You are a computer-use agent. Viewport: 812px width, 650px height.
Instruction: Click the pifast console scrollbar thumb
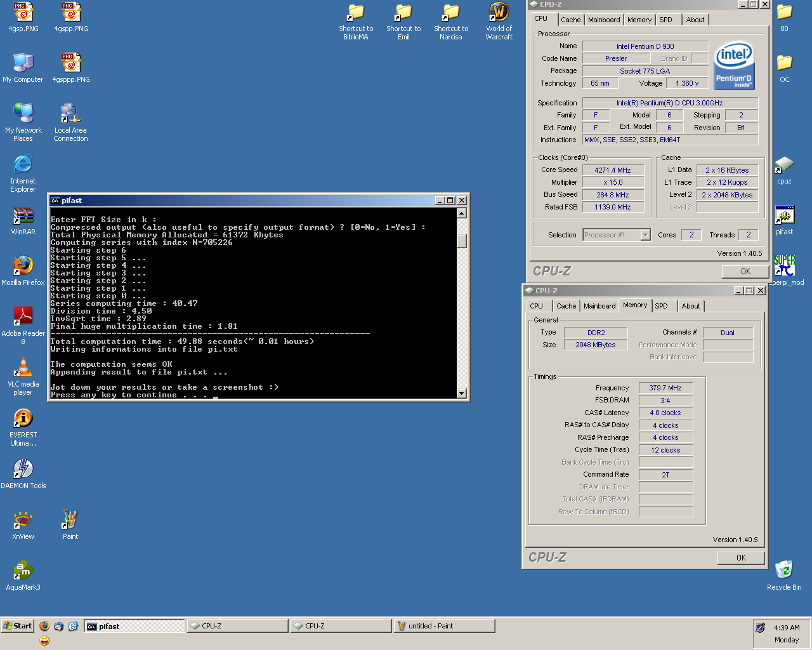pyautogui.click(x=462, y=241)
